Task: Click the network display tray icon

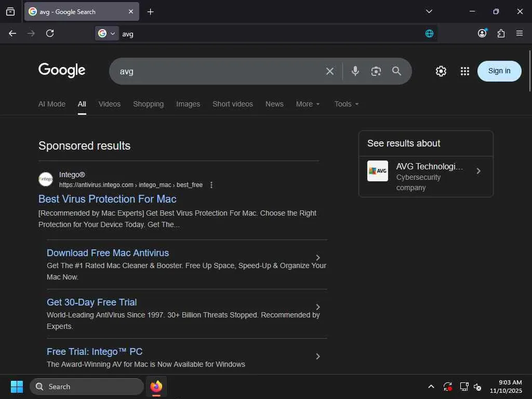Action: point(464,387)
